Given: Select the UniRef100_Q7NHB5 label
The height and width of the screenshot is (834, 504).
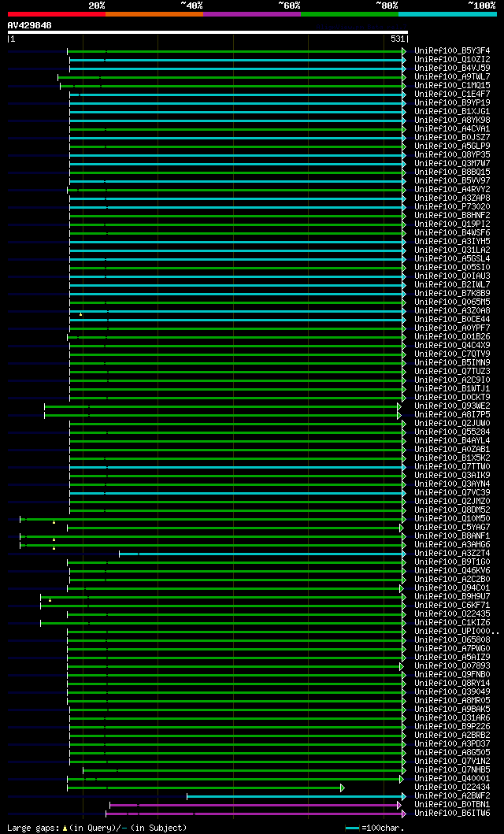Looking at the screenshot, I should (x=453, y=769).
